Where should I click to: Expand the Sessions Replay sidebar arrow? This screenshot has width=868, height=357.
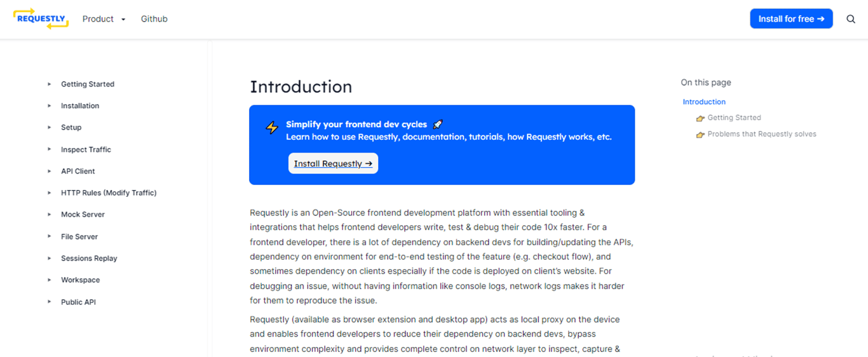(x=50, y=258)
